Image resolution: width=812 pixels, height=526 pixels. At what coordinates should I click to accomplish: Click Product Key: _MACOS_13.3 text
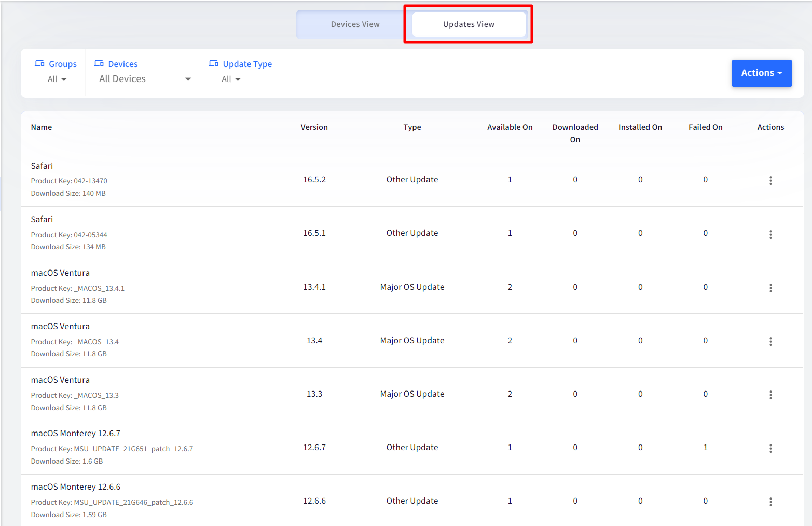[x=75, y=396]
